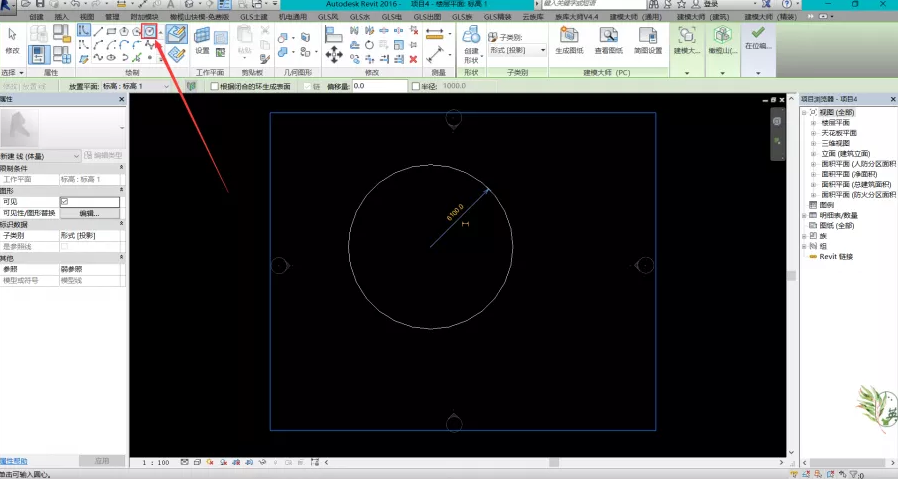Open the 插入 ribbon tab

pos(62,17)
